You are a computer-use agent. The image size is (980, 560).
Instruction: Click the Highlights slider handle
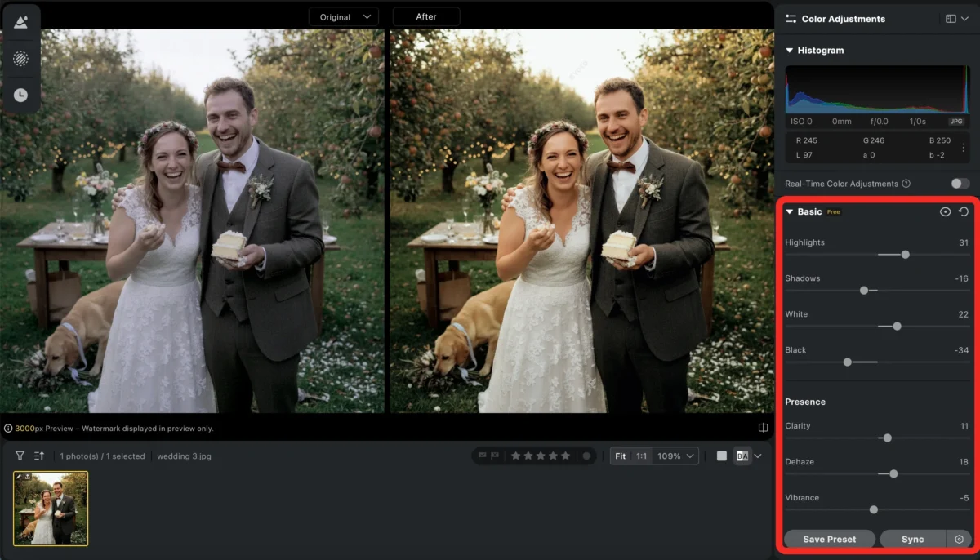pyautogui.click(x=905, y=255)
